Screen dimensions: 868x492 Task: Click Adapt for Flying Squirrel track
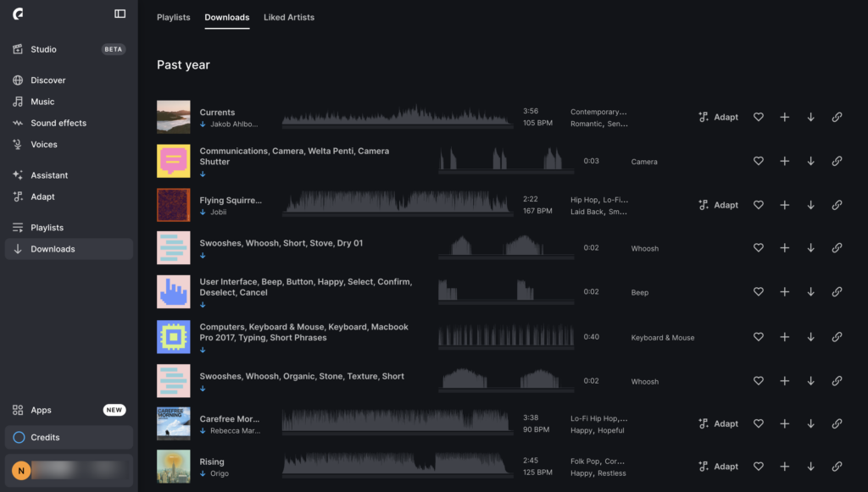(x=718, y=205)
